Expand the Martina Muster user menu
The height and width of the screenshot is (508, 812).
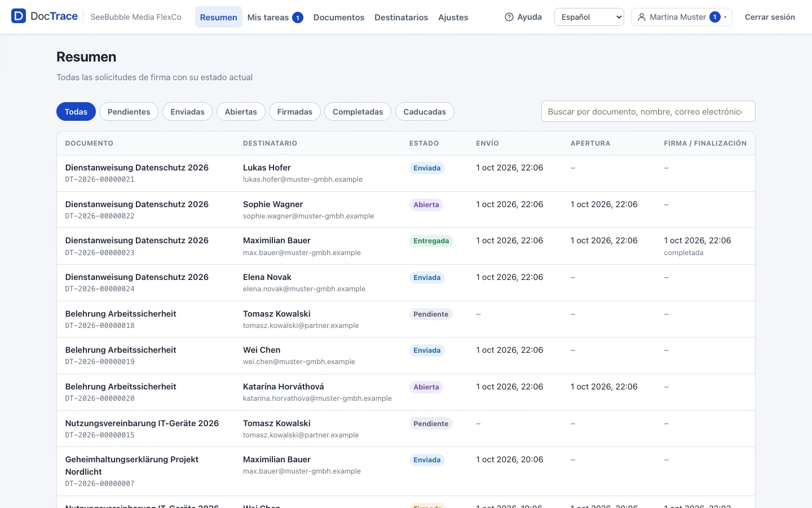[682, 17]
